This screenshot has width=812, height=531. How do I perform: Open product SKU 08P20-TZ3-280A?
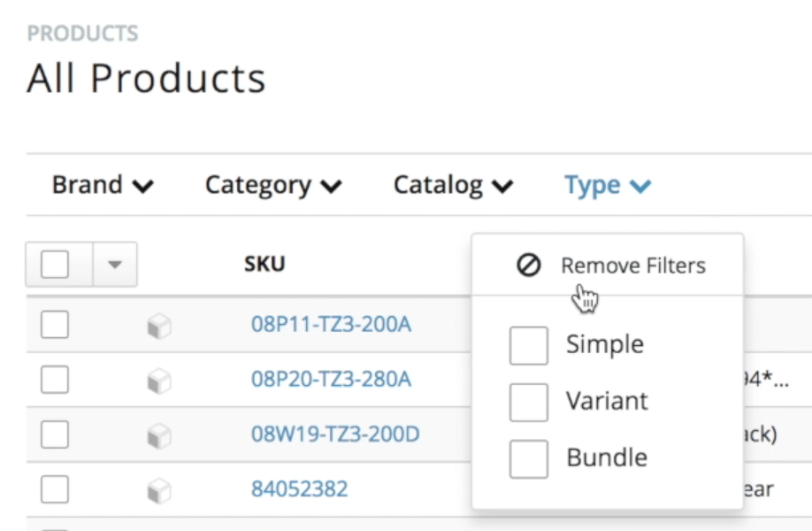(x=331, y=379)
